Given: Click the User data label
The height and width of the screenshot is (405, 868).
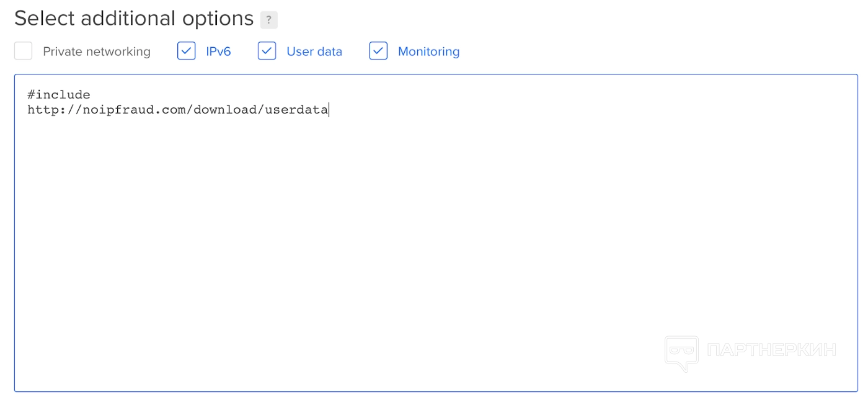Looking at the screenshot, I should click(314, 51).
